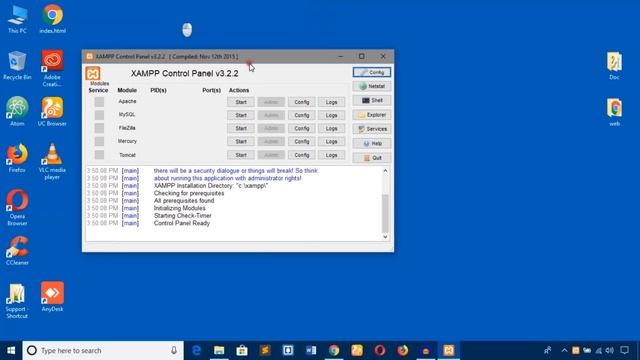Start the FileZilla module

(x=241, y=128)
